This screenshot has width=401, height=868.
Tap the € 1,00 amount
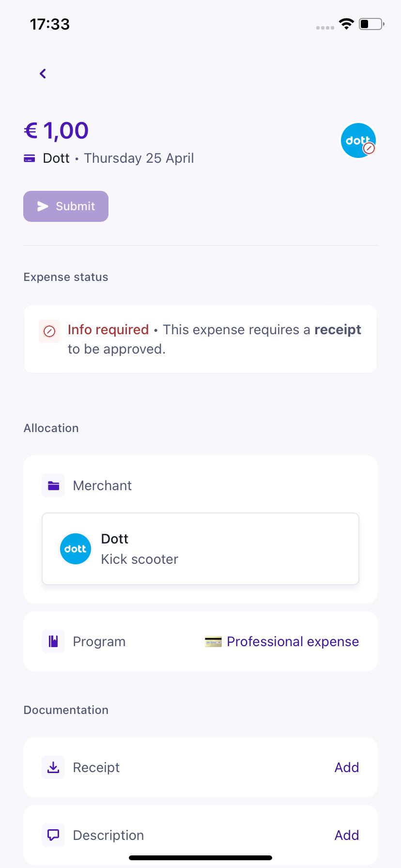(x=57, y=131)
